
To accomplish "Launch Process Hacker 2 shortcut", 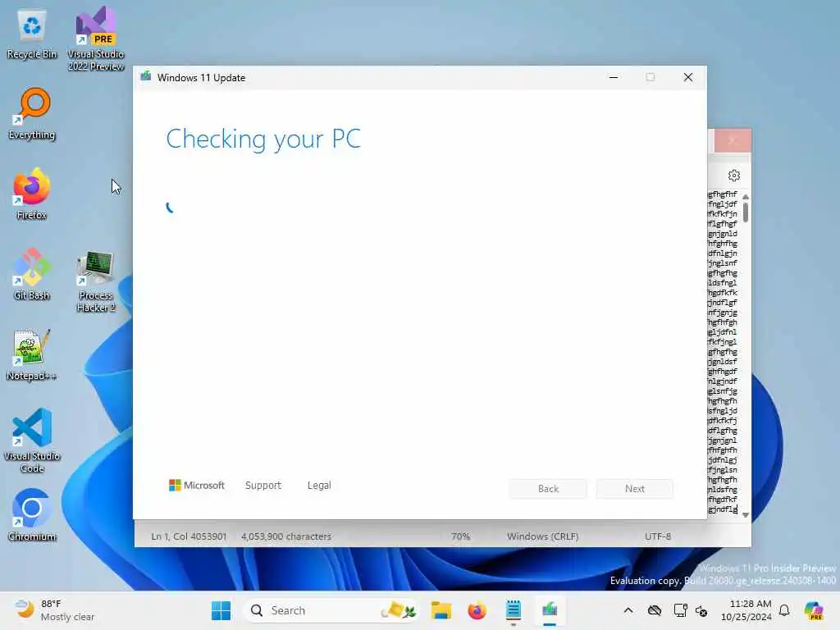I will point(96,281).
